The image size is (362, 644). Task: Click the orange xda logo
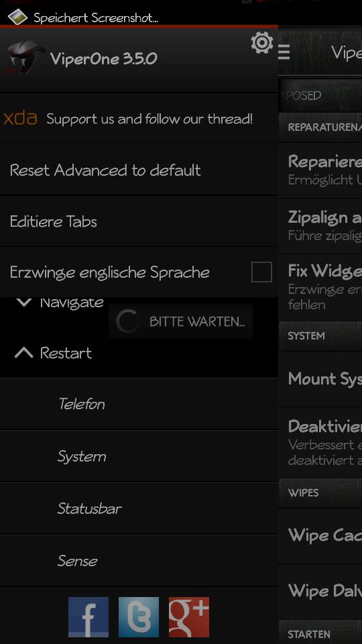[20, 118]
